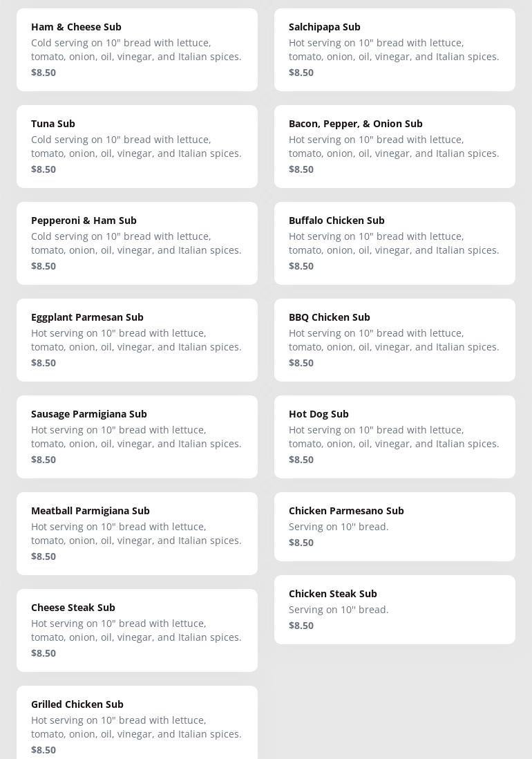The height and width of the screenshot is (759, 532).
Task: Choose the BBQ Chicken Sub
Action: (395, 340)
